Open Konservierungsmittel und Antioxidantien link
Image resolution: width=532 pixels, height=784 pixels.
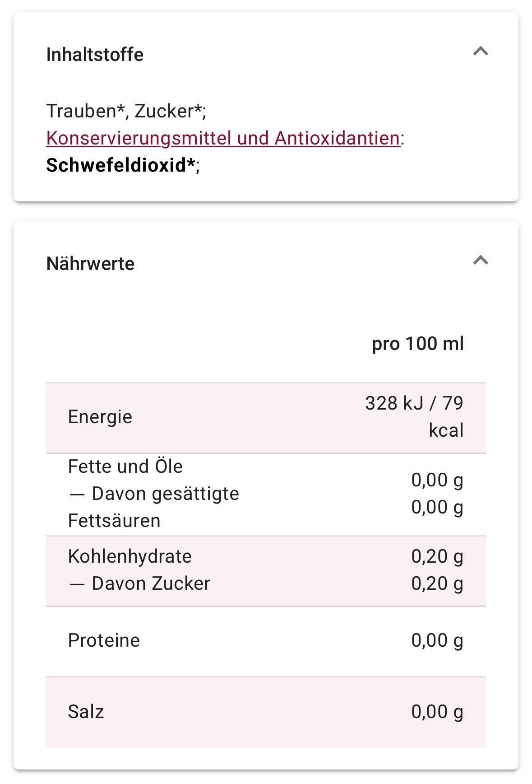[x=223, y=138]
